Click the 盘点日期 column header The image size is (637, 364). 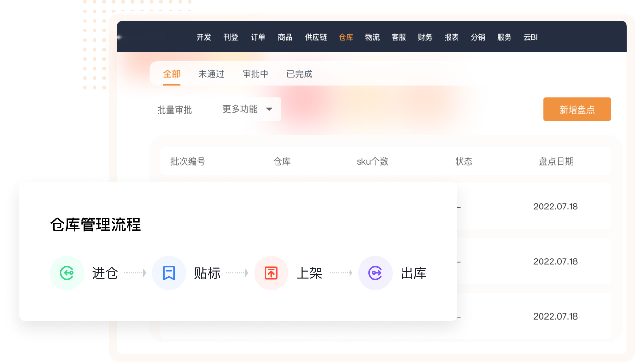pyautogui.click(x=556, y=161)
